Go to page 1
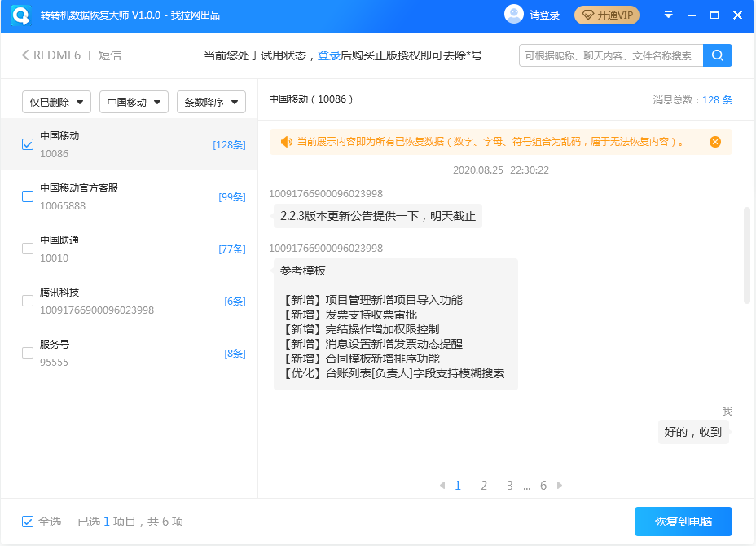This screenshot has height=546, width=756. (x=458, y=485)
